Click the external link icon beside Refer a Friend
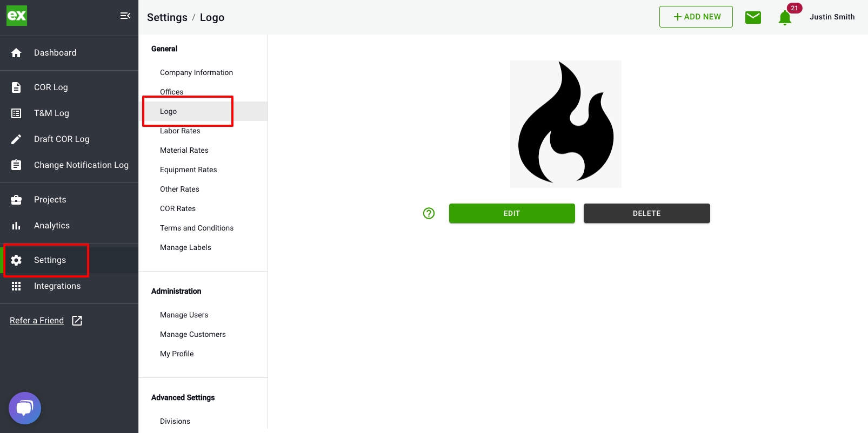Viewport: 868px width, 433px height. point(77,321)
